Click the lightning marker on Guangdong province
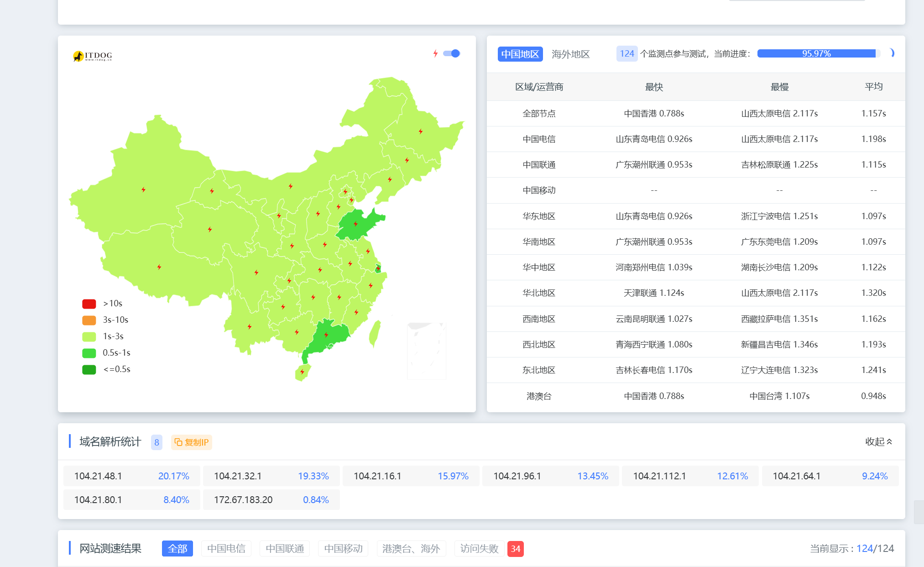This screenshot has width=924, height=567. pyautogui.click(x=326, y=335)
